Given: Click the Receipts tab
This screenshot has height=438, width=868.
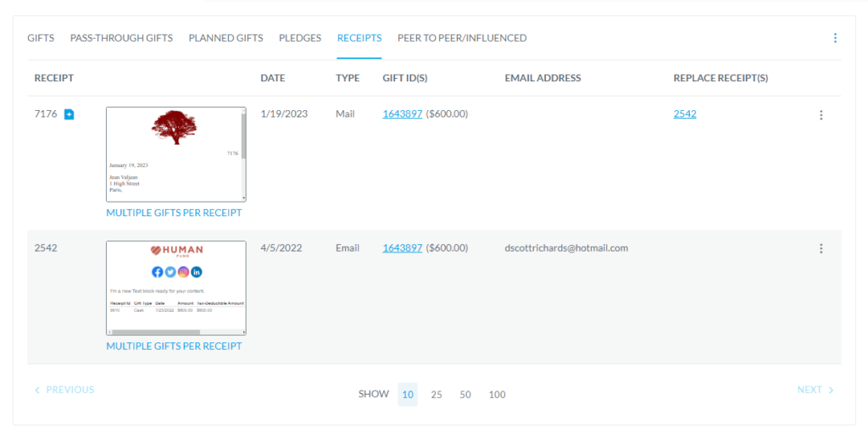Looking at the screenshot, I should tap(359, 37).
